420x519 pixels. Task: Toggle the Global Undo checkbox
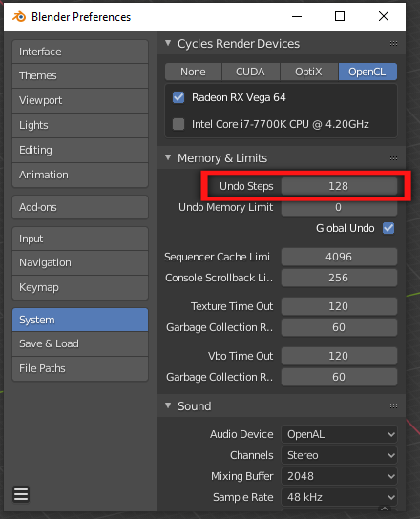(388, 228)
